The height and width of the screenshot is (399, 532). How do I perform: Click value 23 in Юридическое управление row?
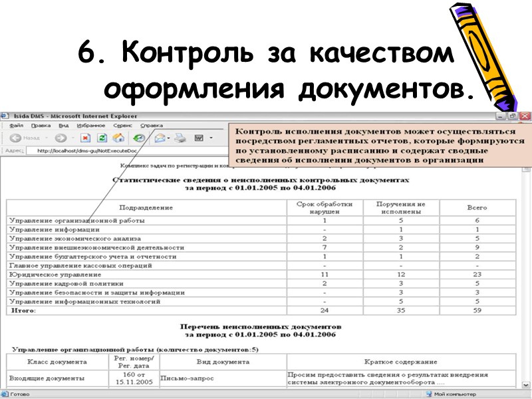[477, 275]
